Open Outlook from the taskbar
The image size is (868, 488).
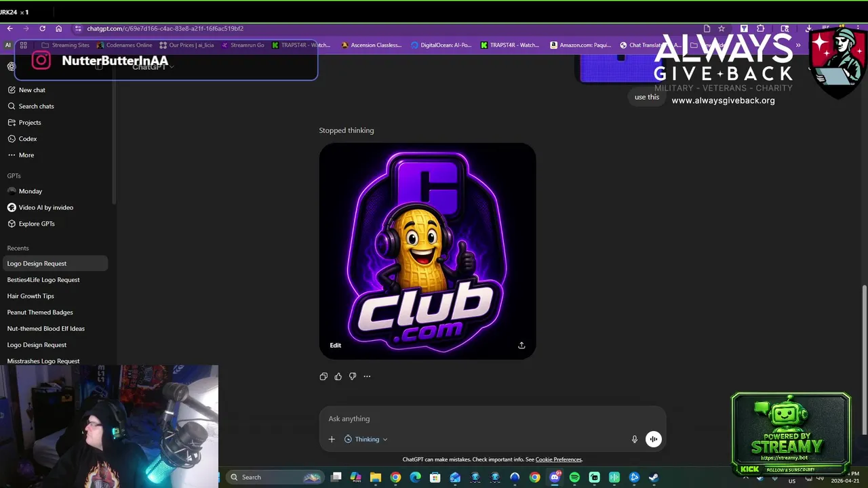[x=455, y=477]
